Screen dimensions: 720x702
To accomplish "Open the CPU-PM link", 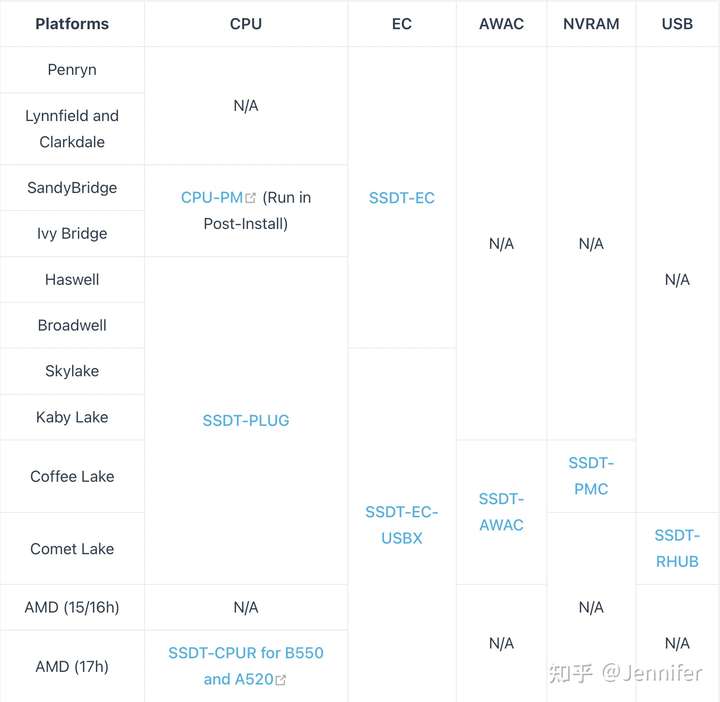I will pos(212,197).
